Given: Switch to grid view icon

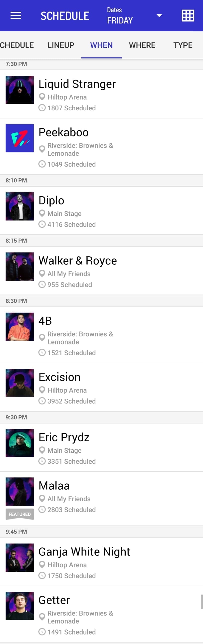Looking at the screenshot, I should click(x=188, y=16).
